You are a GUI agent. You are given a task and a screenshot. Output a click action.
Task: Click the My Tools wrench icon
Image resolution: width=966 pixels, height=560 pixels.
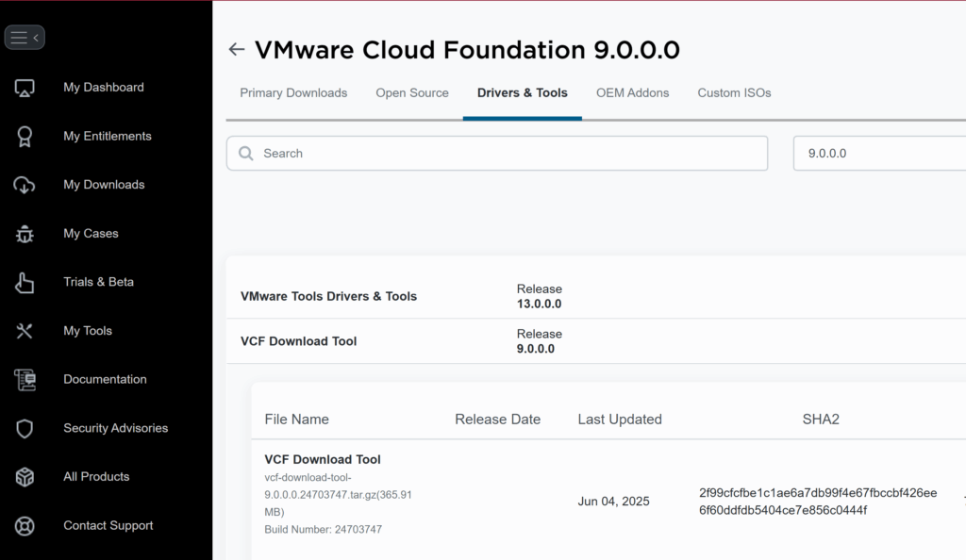(25, 331)
